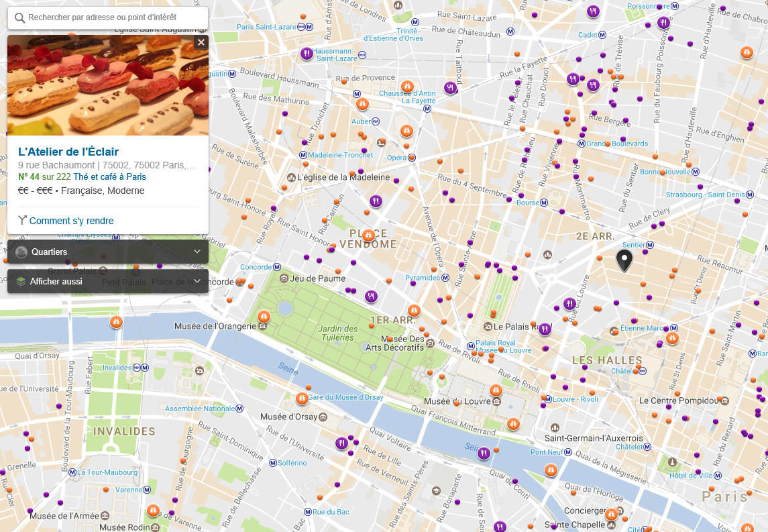Click the 'Strasbourg - Saint-Denis' metro label
This screenshot has width=768, height=532.
click(706, 195)
